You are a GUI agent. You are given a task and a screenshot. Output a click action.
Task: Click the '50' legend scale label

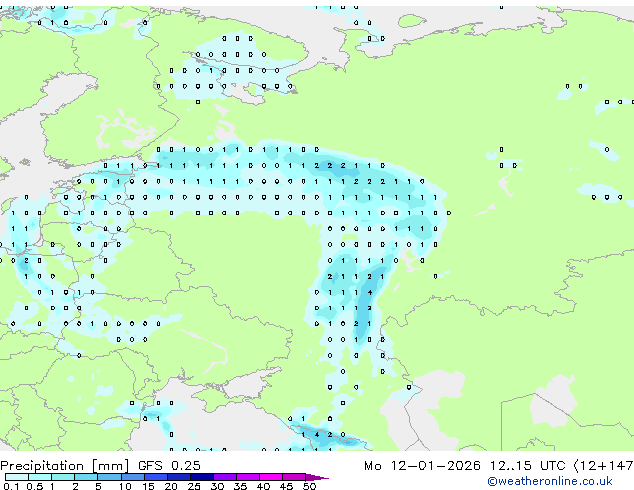pyautogui.click(x=310, y=486)
